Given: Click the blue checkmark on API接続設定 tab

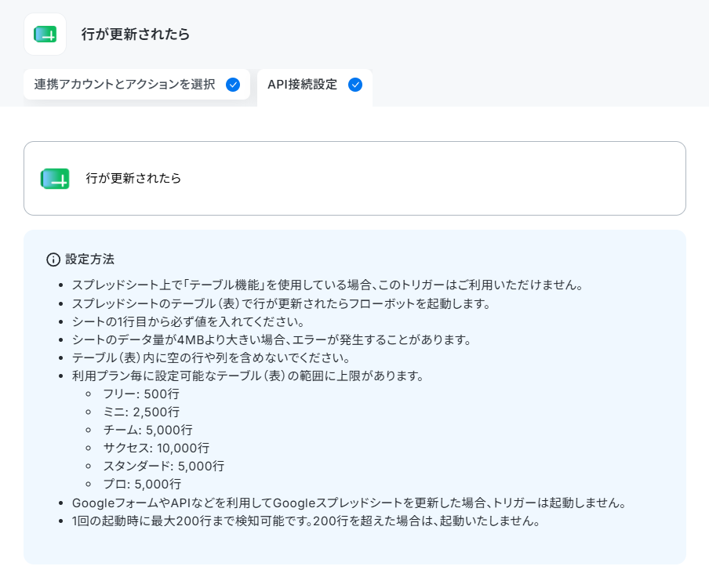Looking at the screenshot, I should 355,85.
